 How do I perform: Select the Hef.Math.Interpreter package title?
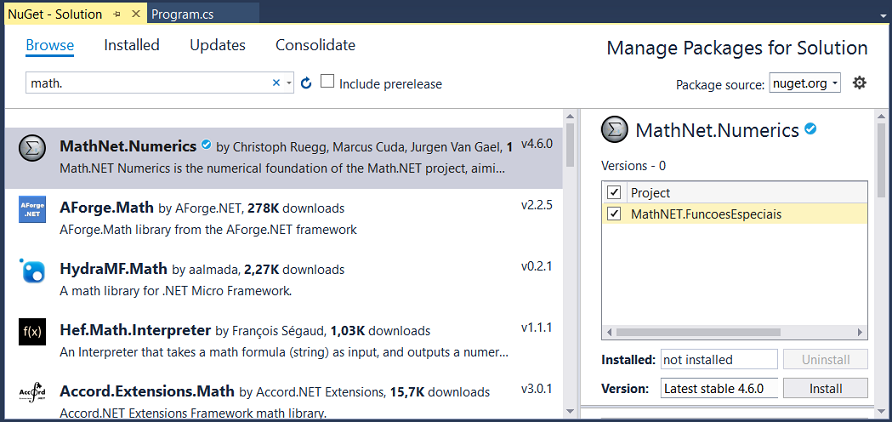pos(135,330)
